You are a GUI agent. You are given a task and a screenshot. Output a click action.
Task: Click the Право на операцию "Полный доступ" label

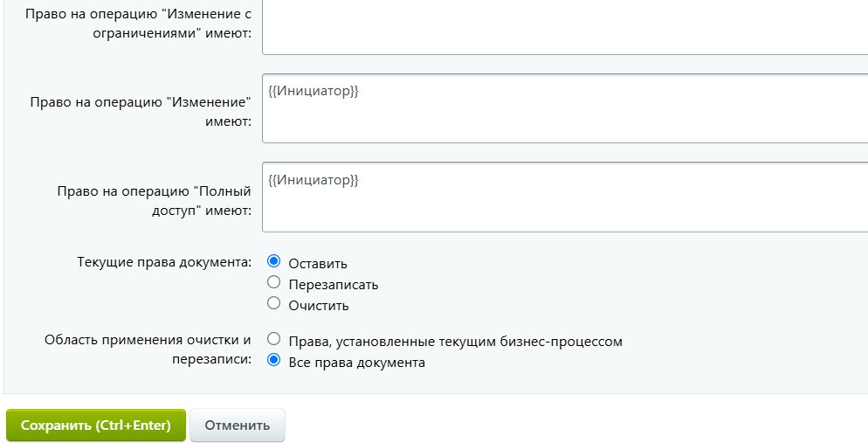pyautogui.click(x=154, y=200)
